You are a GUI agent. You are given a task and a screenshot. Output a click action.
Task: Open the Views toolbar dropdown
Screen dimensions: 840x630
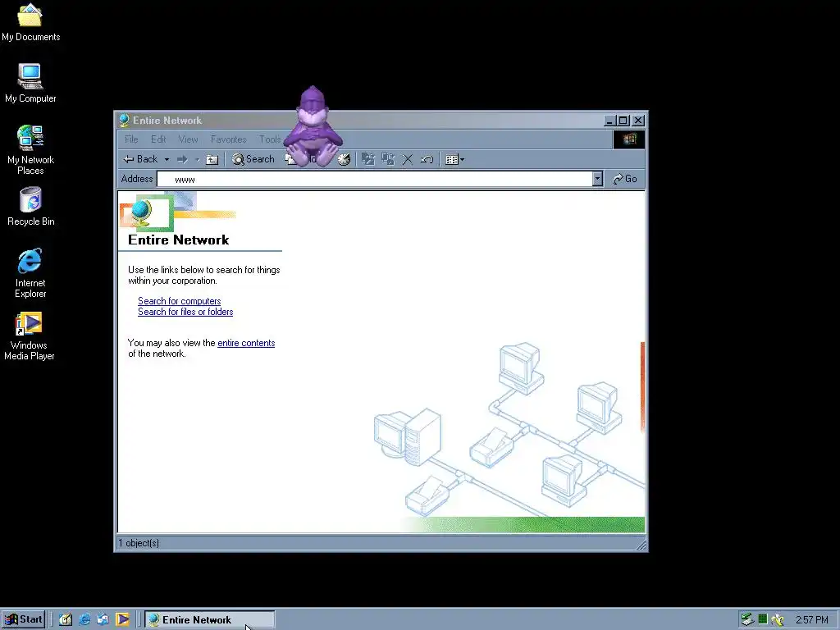pyautogui.click(x=454, y=159)
